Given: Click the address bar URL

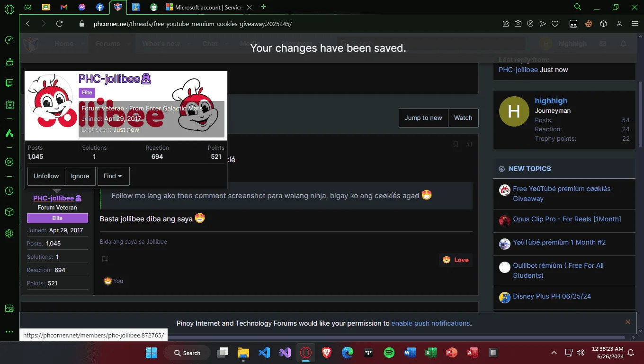Looking at the screenshot, I should 193,24.
